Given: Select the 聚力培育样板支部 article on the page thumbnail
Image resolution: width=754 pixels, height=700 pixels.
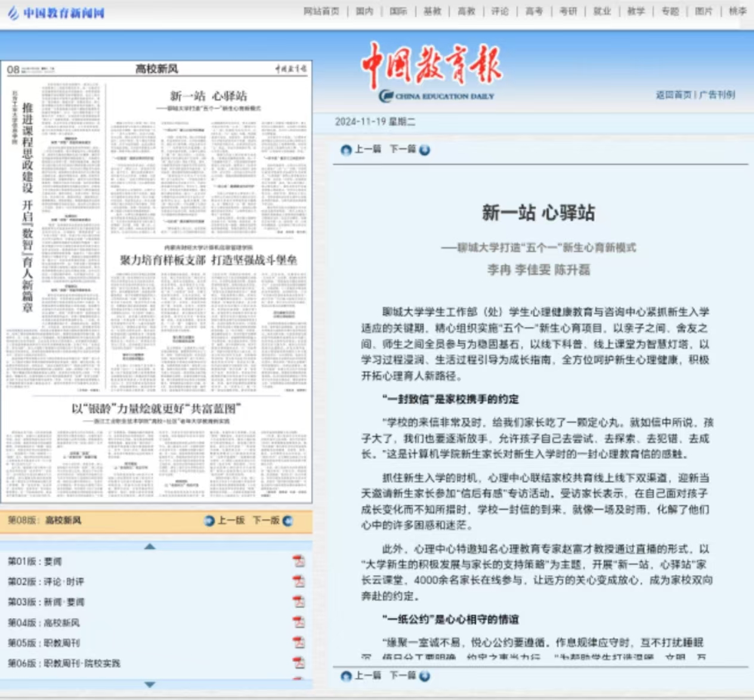Looking at the screenshot, I should point(208,260).
